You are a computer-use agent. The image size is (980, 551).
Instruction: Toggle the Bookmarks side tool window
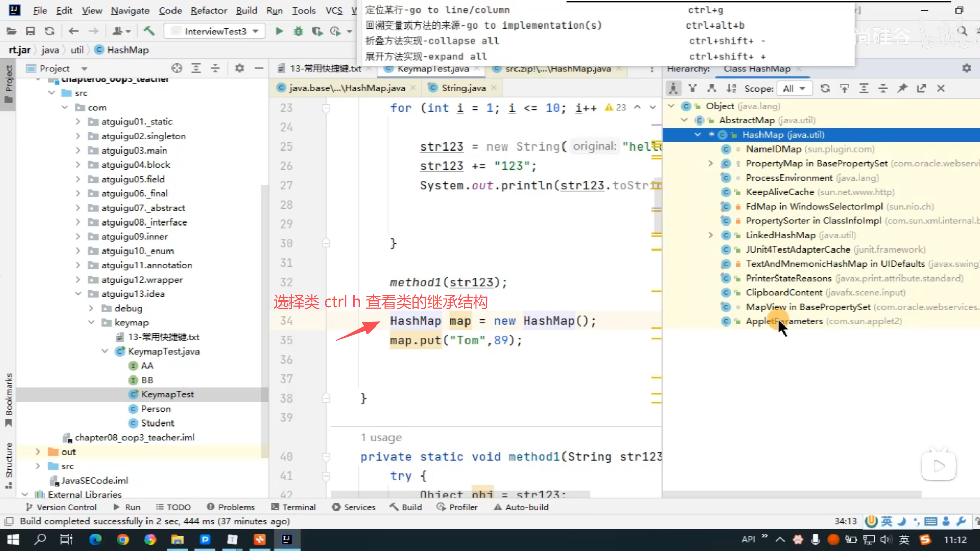click(9, 399)
